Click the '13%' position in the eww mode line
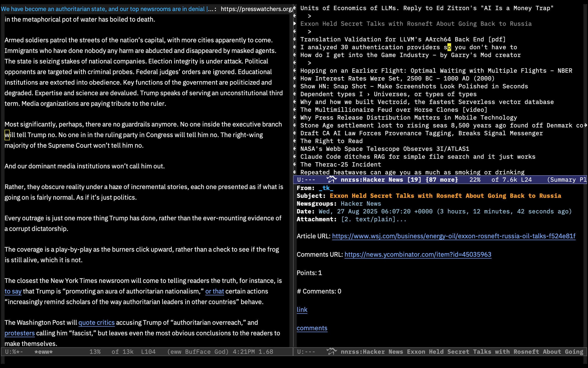The image size is (588, 368). 95,352
